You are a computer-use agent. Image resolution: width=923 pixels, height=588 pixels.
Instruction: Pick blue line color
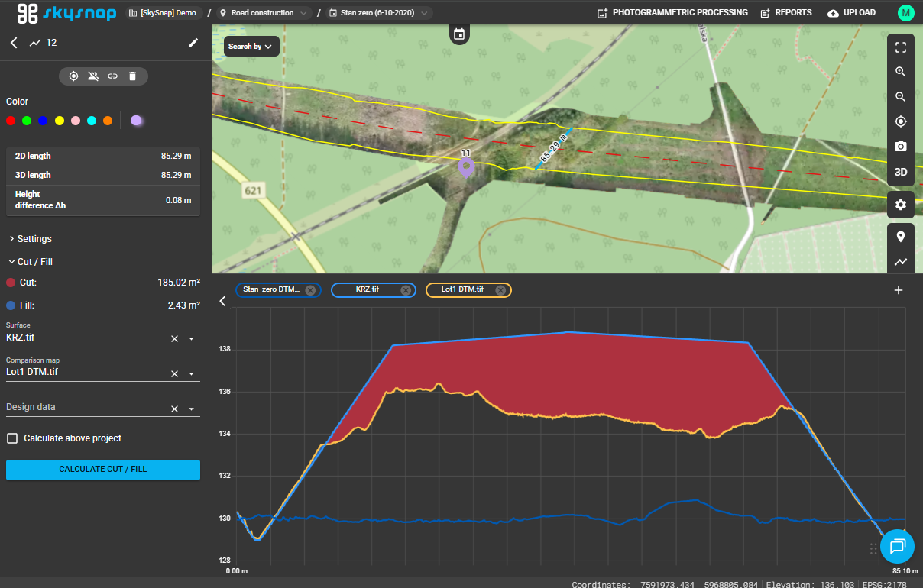coord(43,121)
